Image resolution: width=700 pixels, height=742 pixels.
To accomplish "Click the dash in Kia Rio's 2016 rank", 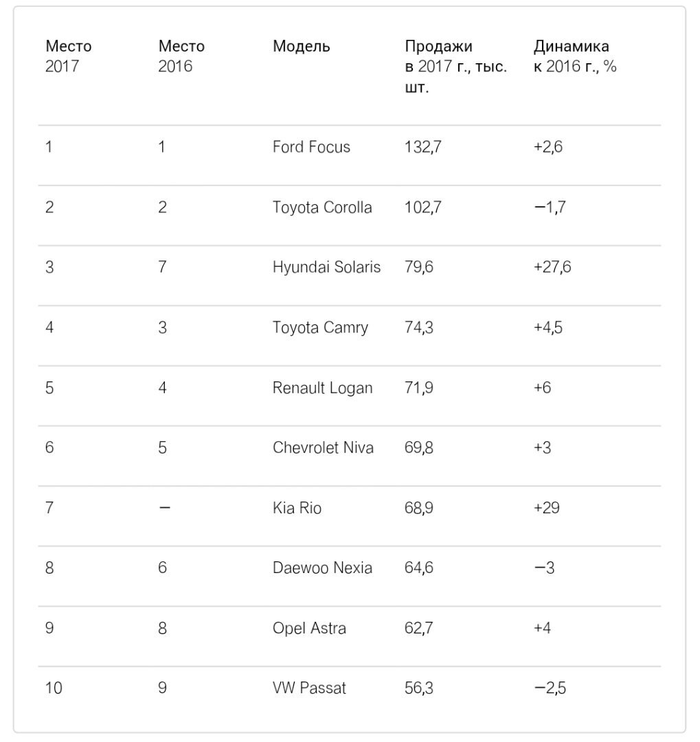I will tap(164, 508).
